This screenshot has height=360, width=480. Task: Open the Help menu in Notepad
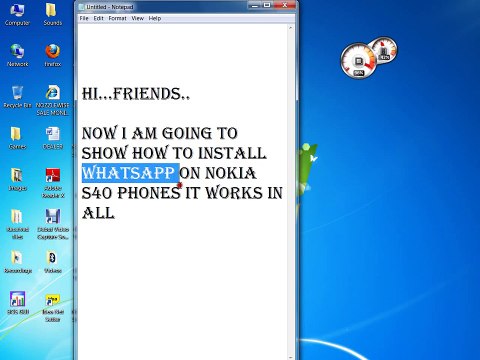pyautogui.click(x=155, y=18)
